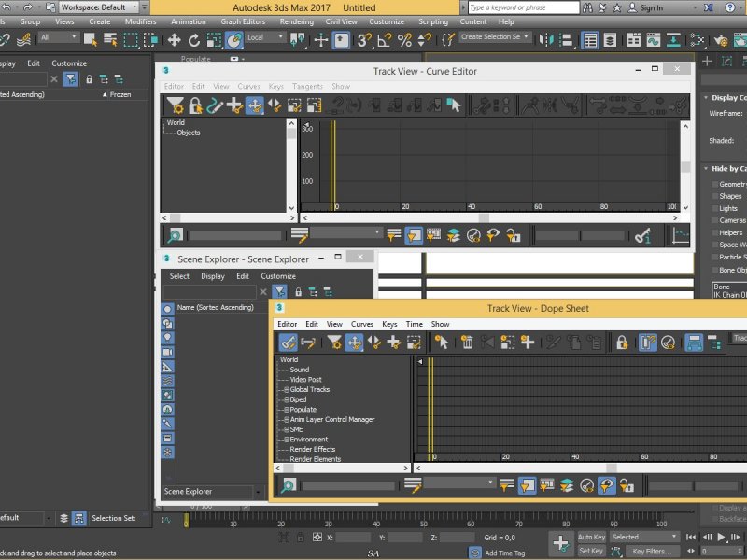Select Lock Selection in Curve Editor toolbar
Image resolution: width=747 pixels, height=560 pixels.
click(x=195, y=105)
